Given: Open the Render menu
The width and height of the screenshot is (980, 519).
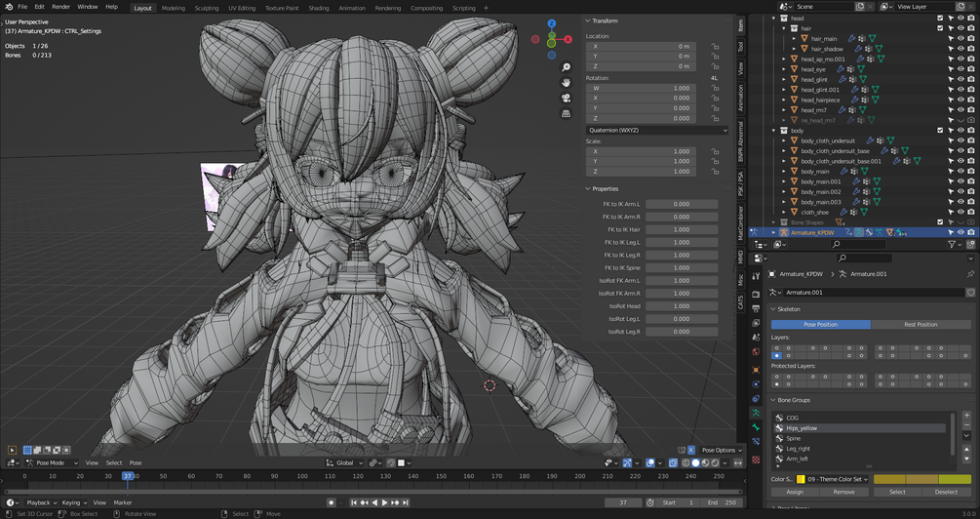Looking at the screenshot, I should 60,7.
